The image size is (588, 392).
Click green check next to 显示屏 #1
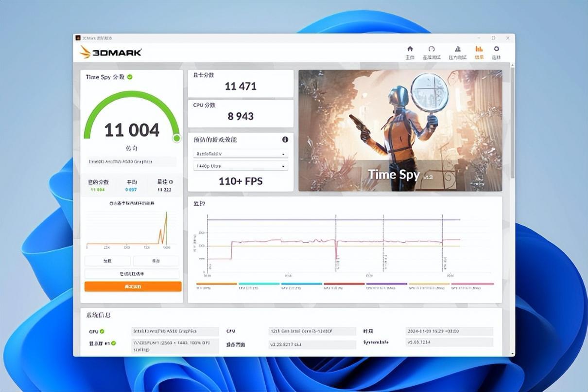pyautogui.click(x=113, y=343)
